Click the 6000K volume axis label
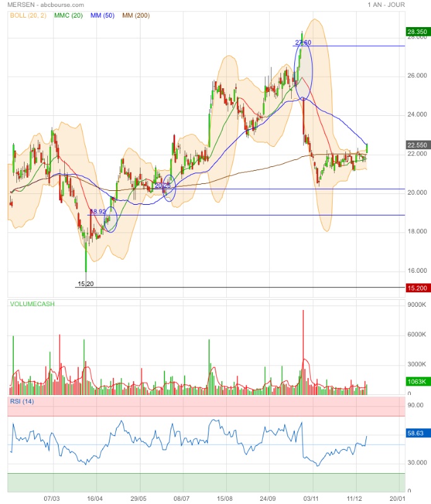The height and width of the screenshot is (504, 431). [x=417, y=335]
